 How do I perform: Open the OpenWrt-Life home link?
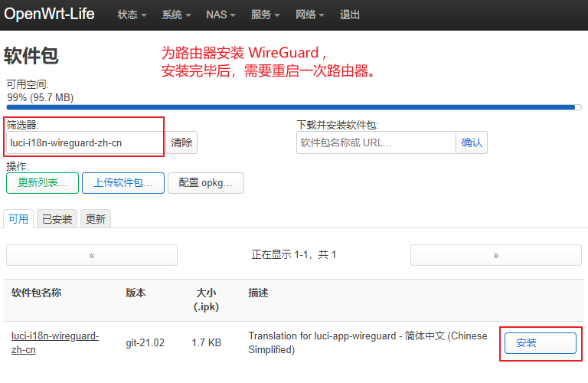(x=49, y=15)
